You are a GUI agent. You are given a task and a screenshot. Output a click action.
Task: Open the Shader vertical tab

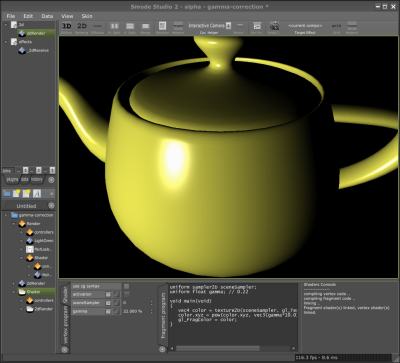pyautogui.click(x=65, y=294)
